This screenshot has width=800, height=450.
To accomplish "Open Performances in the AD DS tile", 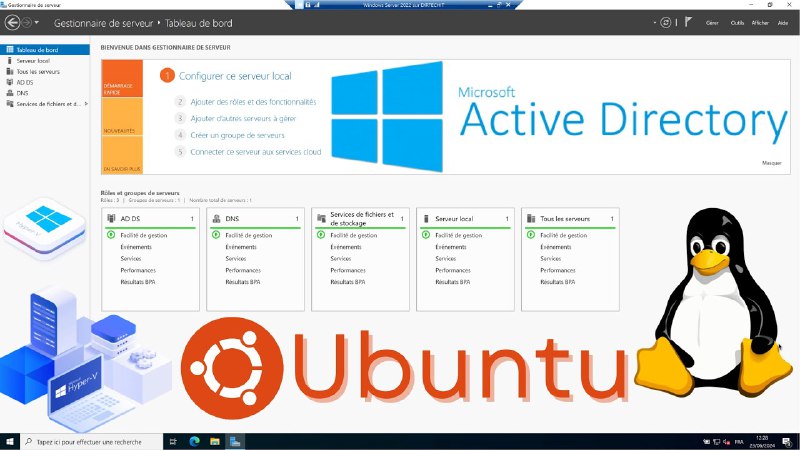I will [x=138, y=270].
